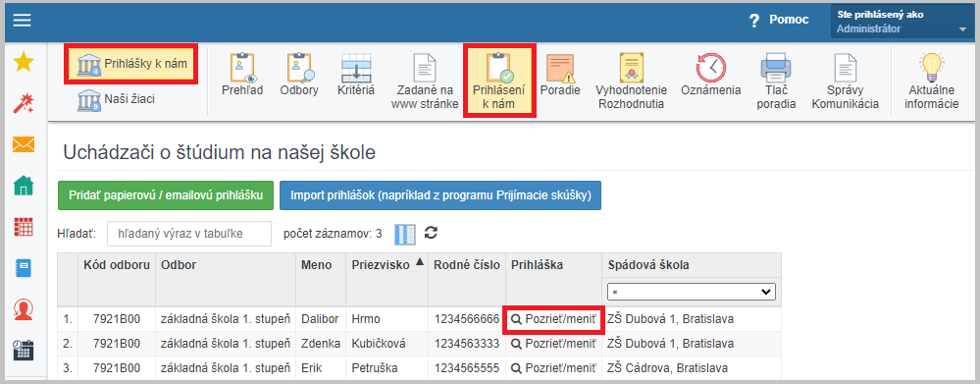Viewport: 980px width, 384px height.
Task: Click Pozrieť/meniť for Erik Petruška
Action: 553,367
